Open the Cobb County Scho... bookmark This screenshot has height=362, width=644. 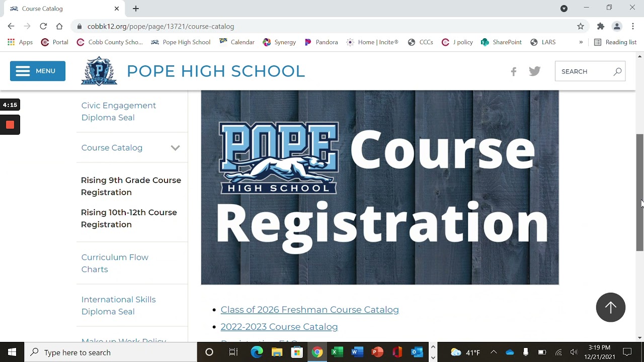[x=110, y=42]
